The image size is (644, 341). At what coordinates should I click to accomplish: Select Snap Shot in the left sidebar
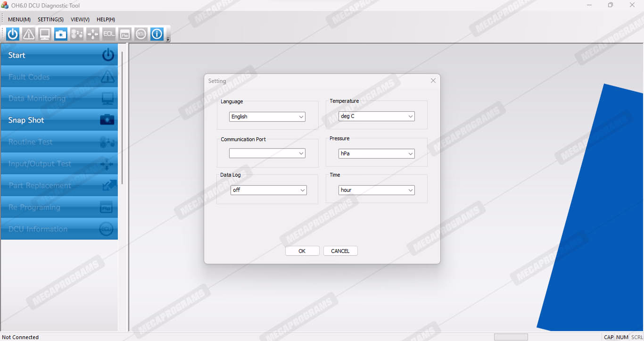[59, 120]
